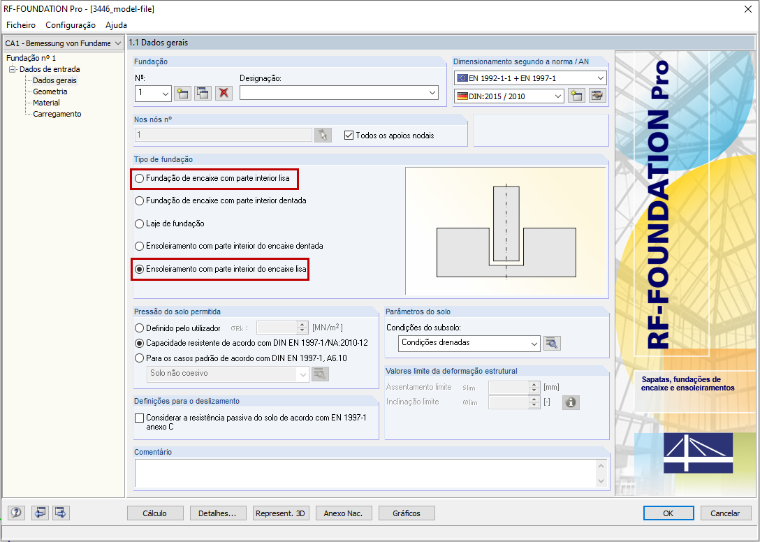Select Carregamento in tree

pyautogui.click(x=57, y=114)
